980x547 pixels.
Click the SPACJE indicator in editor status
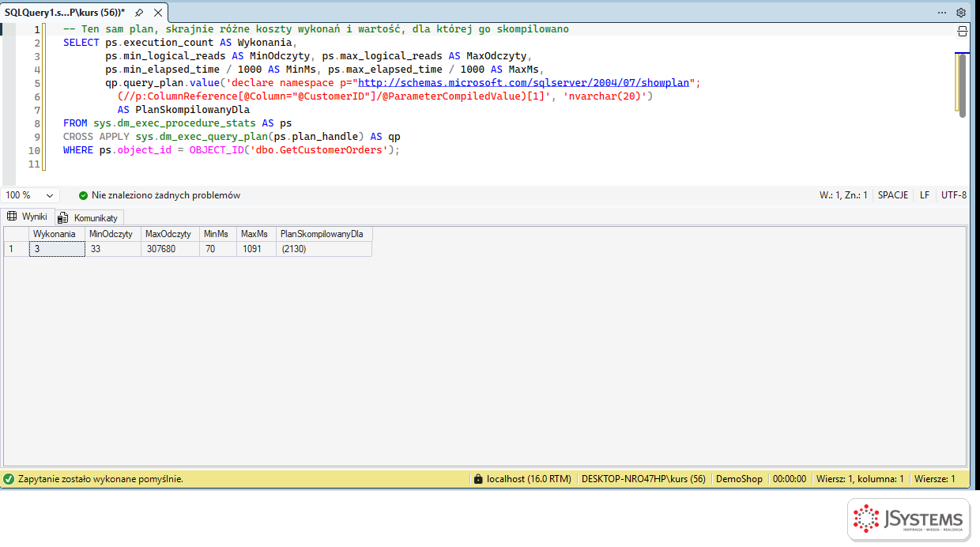coord(893,195)
